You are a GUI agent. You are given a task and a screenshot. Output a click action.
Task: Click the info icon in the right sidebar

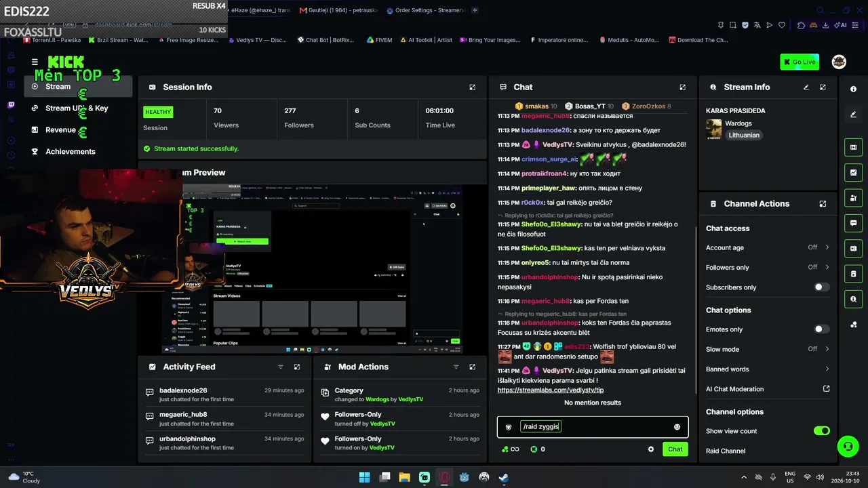853,89
